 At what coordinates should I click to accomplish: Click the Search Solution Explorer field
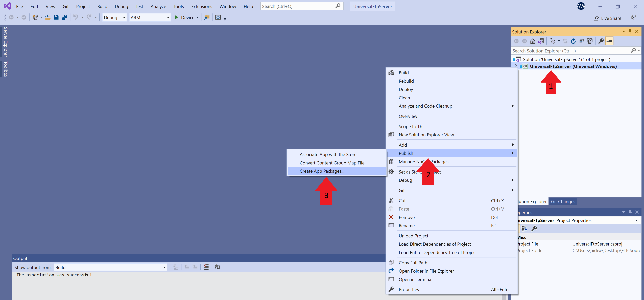(x=570, y=51)
